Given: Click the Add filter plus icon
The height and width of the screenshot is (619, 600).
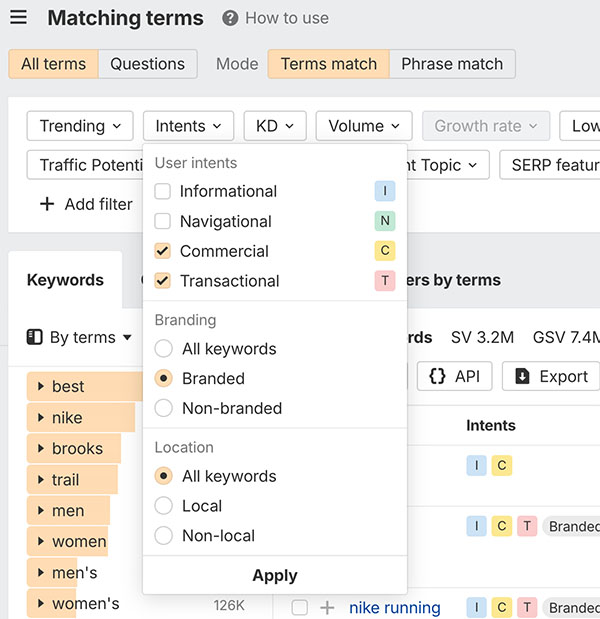Looking at the screenshot, I should coord(47,204).
